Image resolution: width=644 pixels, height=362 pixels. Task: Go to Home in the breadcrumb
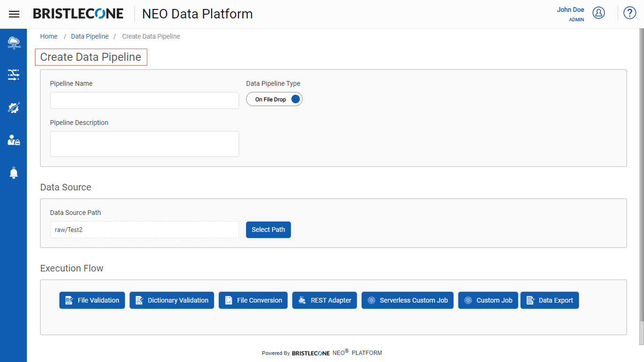[x=49, y=36]
